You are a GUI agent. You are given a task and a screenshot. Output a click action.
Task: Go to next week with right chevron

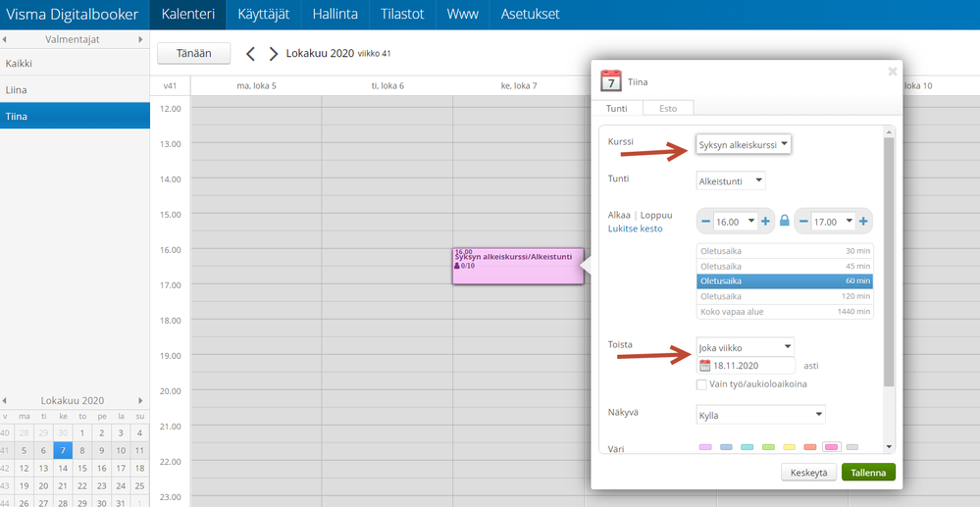click(x=273, y=54)
